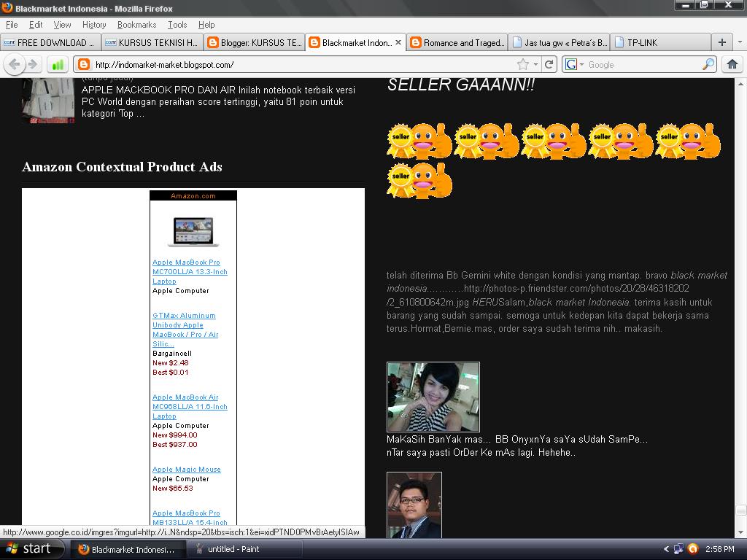Click the New $994.00 price text
The width and height of the screenshot is (747, 560).
click(175, 435)
